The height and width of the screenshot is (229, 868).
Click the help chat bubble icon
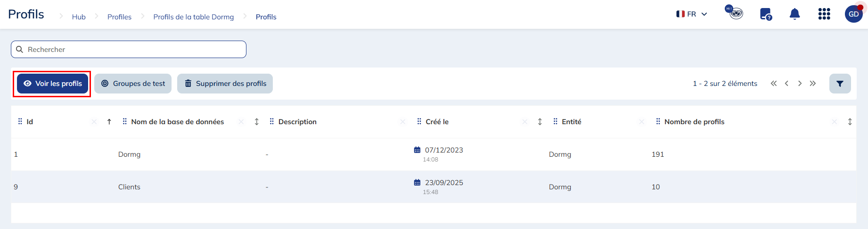(766, 14)
